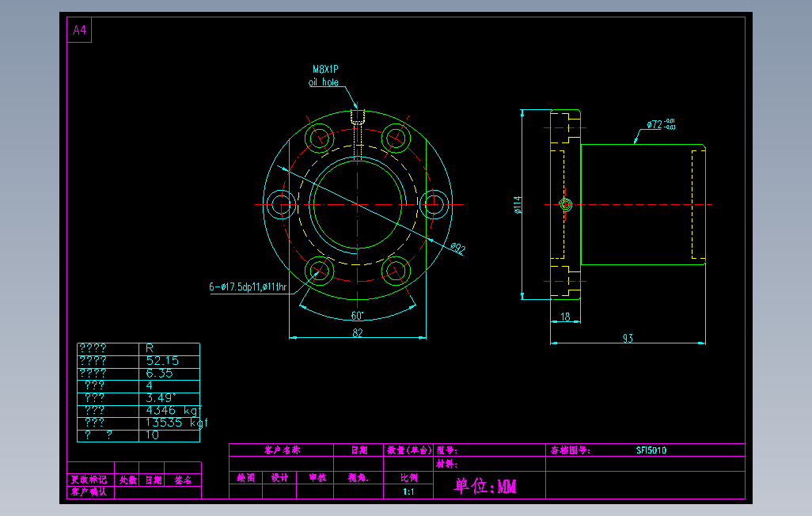The width and height of the screenshot is (812, 516).
Task: Click the 单位:MM units text
Action: 485,486
